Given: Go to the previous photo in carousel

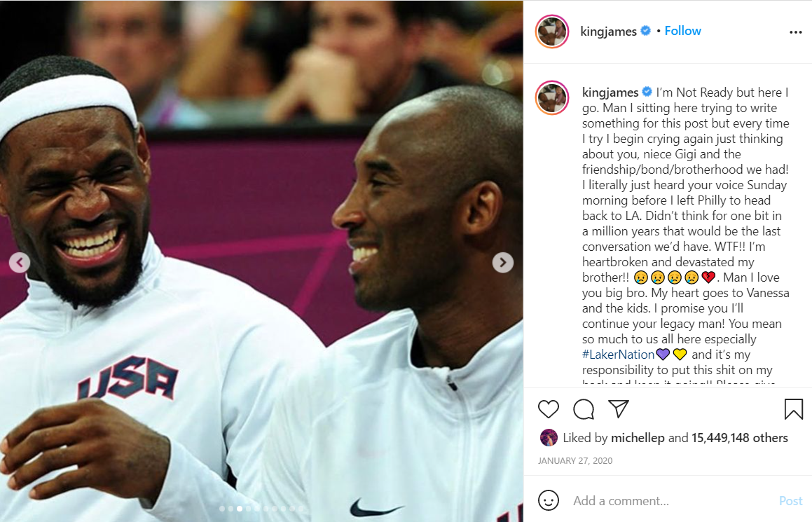Looking at the screenshot, I should point(20,263).
